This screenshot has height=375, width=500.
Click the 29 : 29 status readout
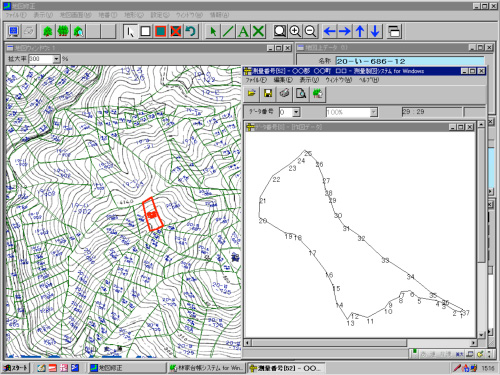pyautogui.click(x=432, y=112)
